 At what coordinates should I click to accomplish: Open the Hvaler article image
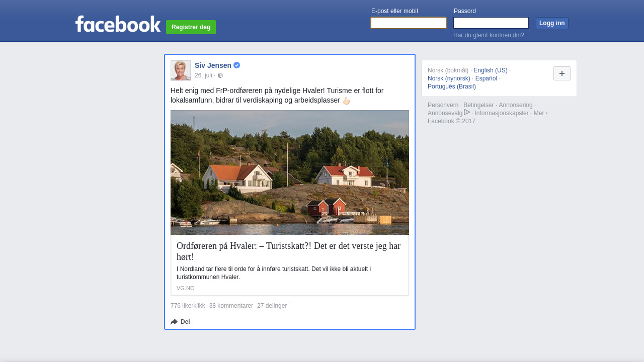(290, 172)
